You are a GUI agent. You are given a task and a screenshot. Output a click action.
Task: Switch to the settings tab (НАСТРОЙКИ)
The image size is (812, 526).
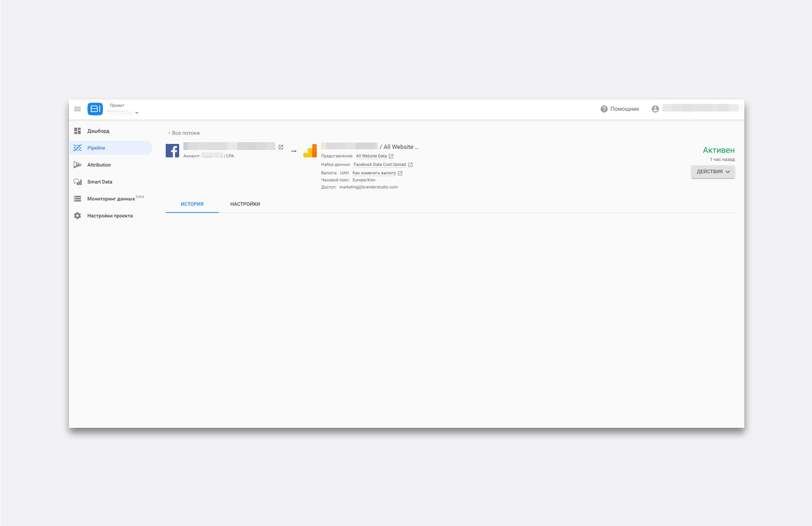coord(245,204)
